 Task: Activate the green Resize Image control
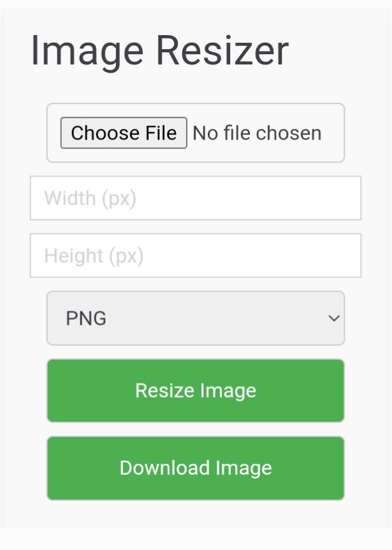[x=195, y=390]
